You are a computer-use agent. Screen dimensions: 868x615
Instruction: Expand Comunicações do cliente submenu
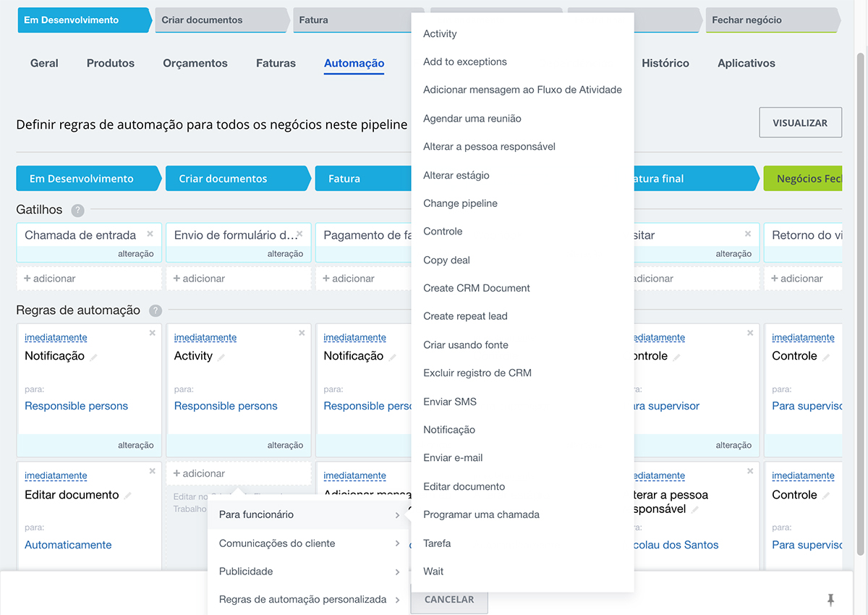[309, 543]
